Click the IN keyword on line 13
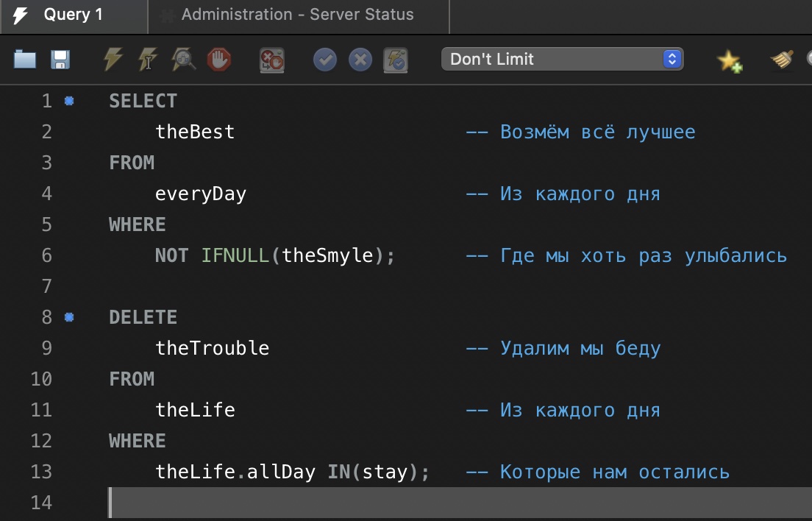Screen dimensions: 812x521 338,472
